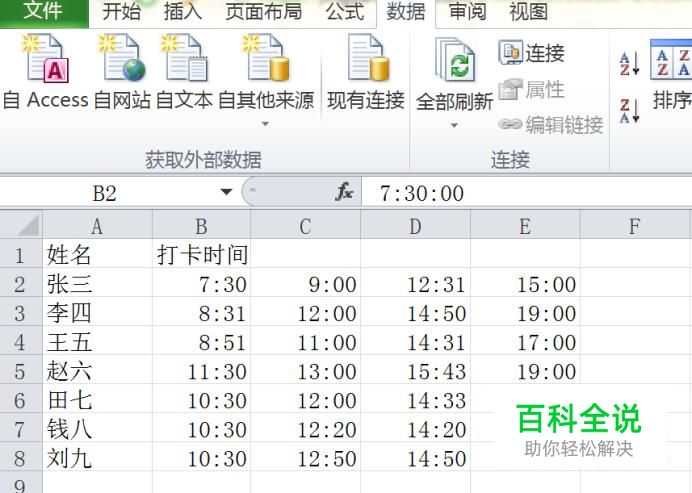Switch to the 公式 tab
The width and height of the screenshot is (692, 493).
click(345, 11)
